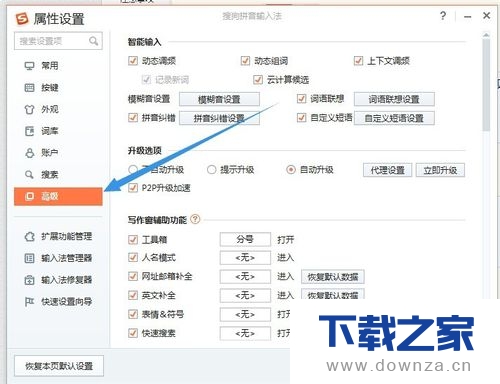500x384 pixels.
Task: Click the 模糊音设置 button
Action: [219, 99]
